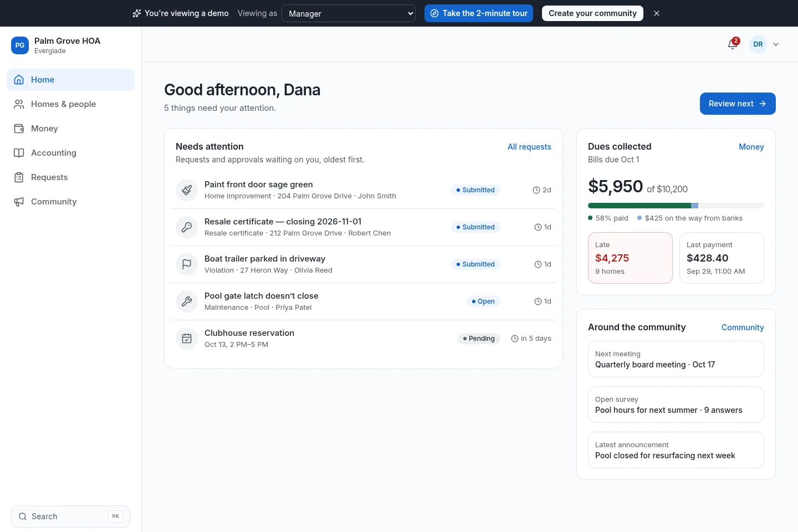Viewport: 798px width, 532px height.
Task: Click the wrench icon for Pool gate latch
Action: (187, 301)
